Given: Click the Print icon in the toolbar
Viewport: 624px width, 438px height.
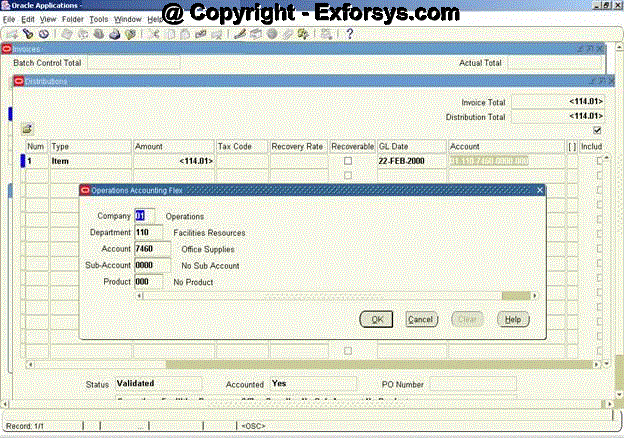Looking at the screenshot, I should coord(116,34).
